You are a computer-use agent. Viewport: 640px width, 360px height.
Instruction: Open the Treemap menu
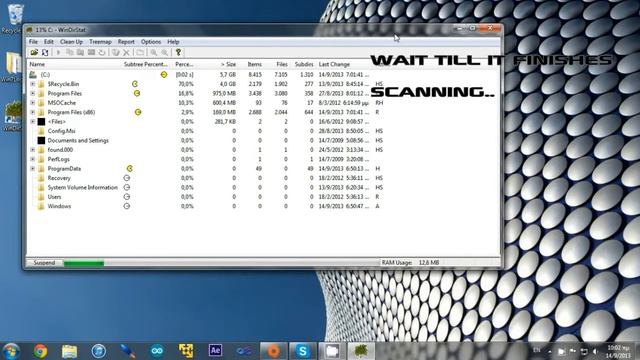pyautogui.click(x=100, y=42)
